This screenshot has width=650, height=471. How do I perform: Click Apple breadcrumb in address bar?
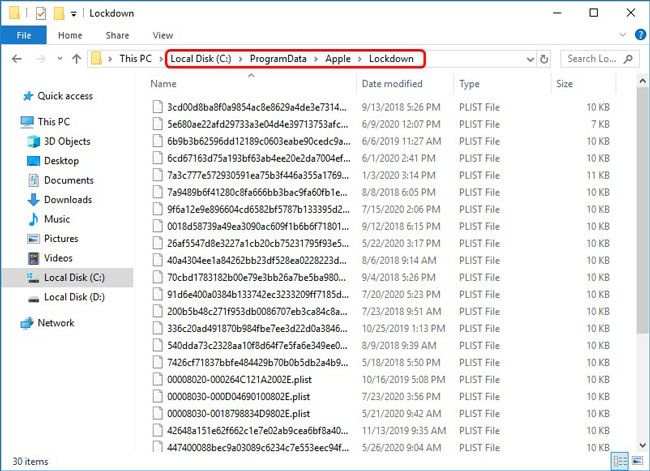point(338,59)
